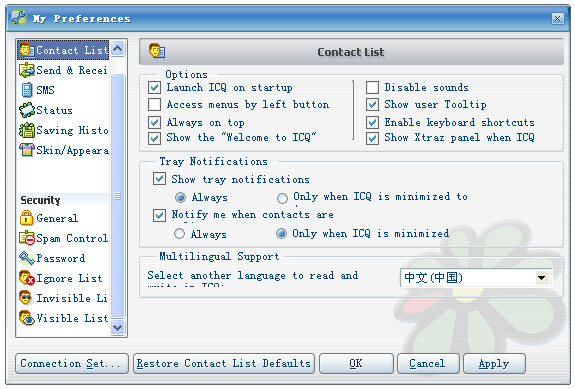Click the Cancel button
The image size is (575, 389).
[428, 363]
